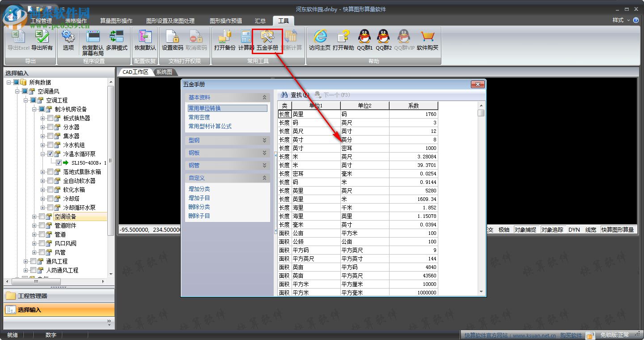Launch the 计算器 calculator tool

click(x=246, y=40)
